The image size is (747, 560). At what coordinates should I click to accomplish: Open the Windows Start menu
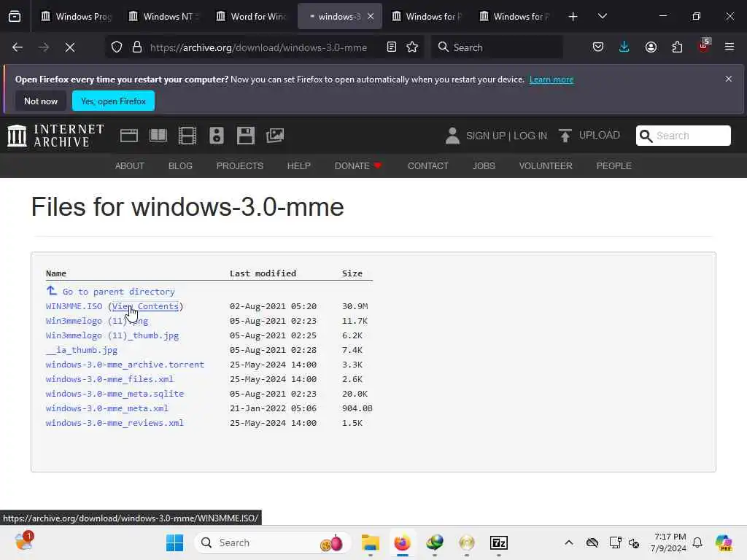click(174, 542)
